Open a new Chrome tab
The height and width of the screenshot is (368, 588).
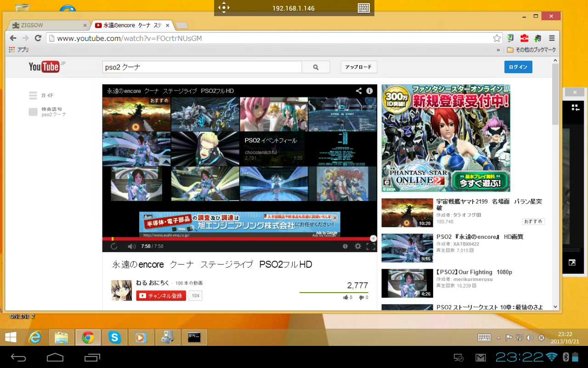pyautogui.click(x=181, y=25)
